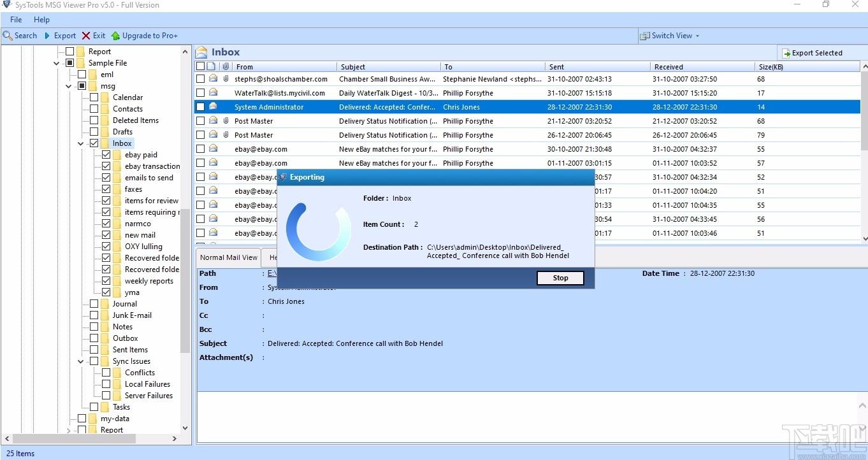The width and height of the screenshot is (868, 460).
Task: Expand the bottom Report tree node
Action: (69, 430)
